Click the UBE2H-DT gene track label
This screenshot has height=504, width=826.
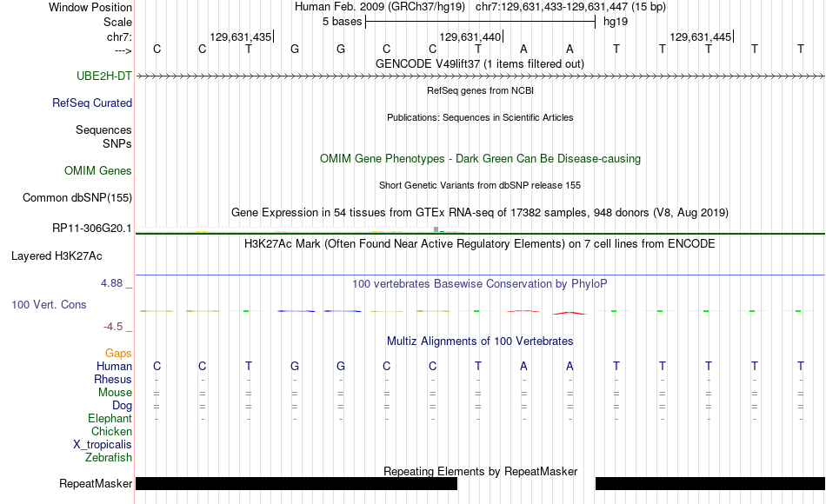(x=103, y=76)
